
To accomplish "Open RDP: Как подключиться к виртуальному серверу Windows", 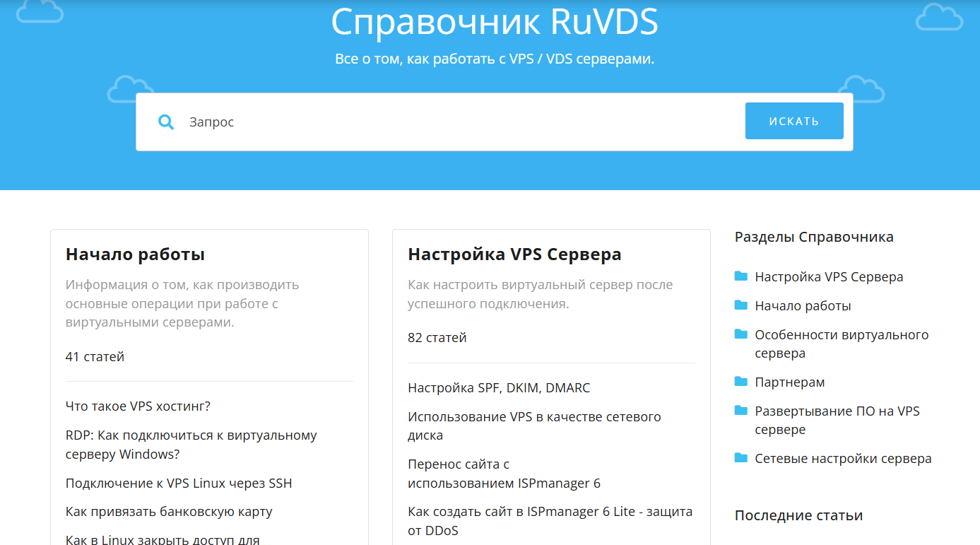I will coord(191,445).
